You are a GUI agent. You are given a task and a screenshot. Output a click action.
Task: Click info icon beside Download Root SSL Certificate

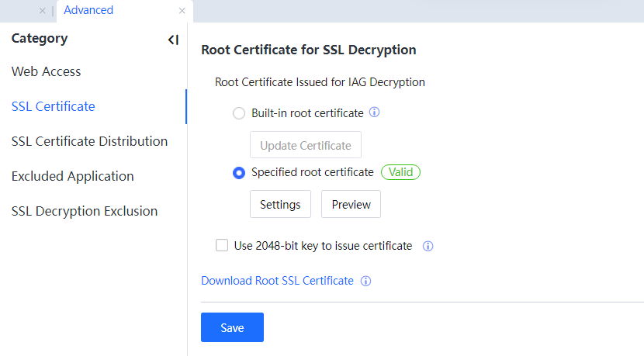coord(366,281)
